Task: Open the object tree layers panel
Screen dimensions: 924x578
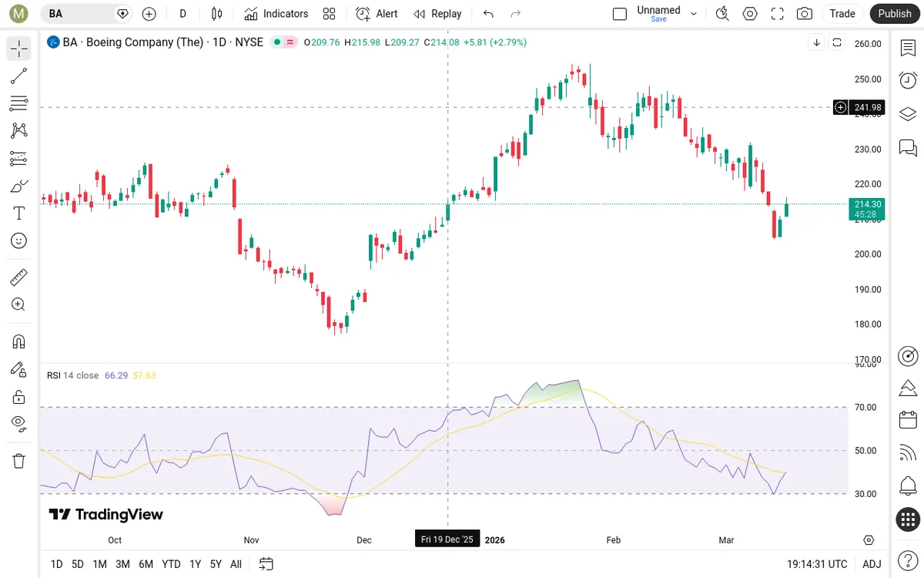Action: pos(908,114)
